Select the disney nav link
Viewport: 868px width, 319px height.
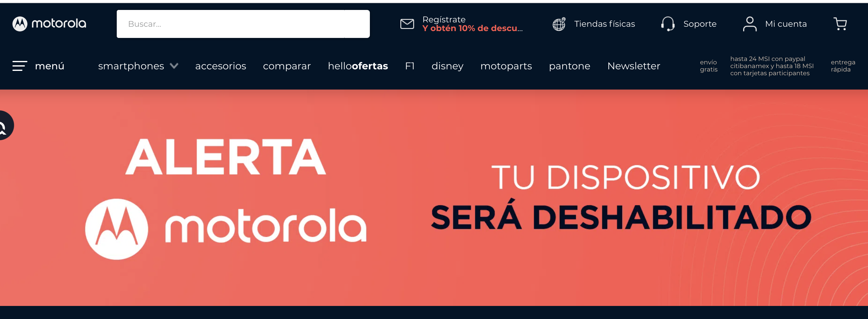[x=447, y=66]
